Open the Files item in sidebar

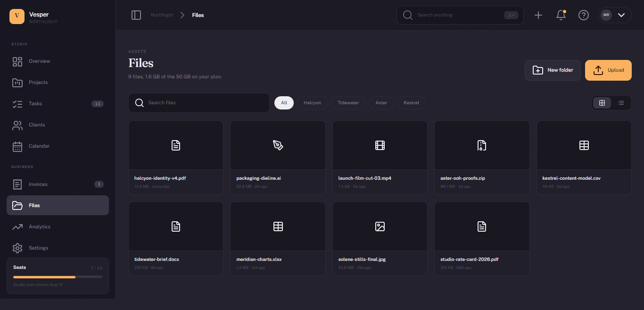[x=58, y=205]
